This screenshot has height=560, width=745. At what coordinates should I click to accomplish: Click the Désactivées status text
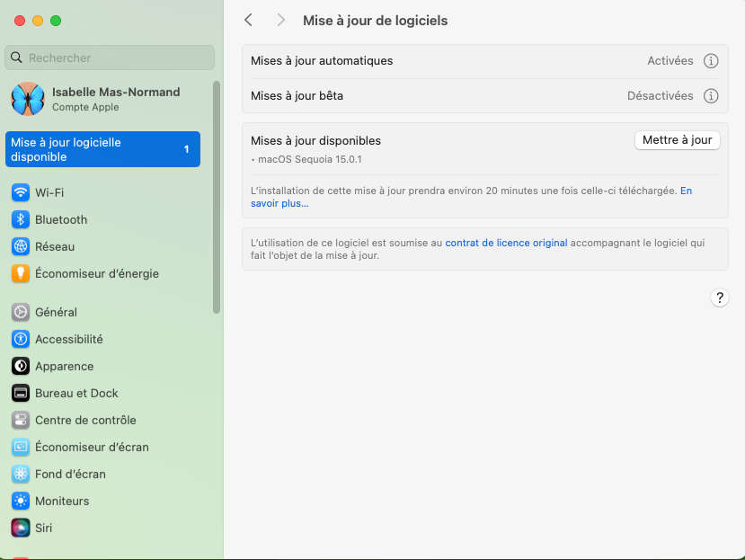coord(660,96)
